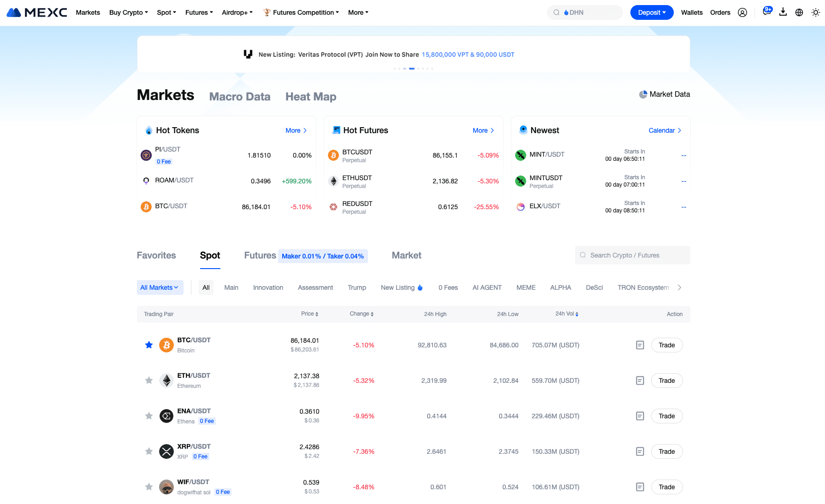Focus the header DHN search box
825x504 pixels.
coord(585,12)
